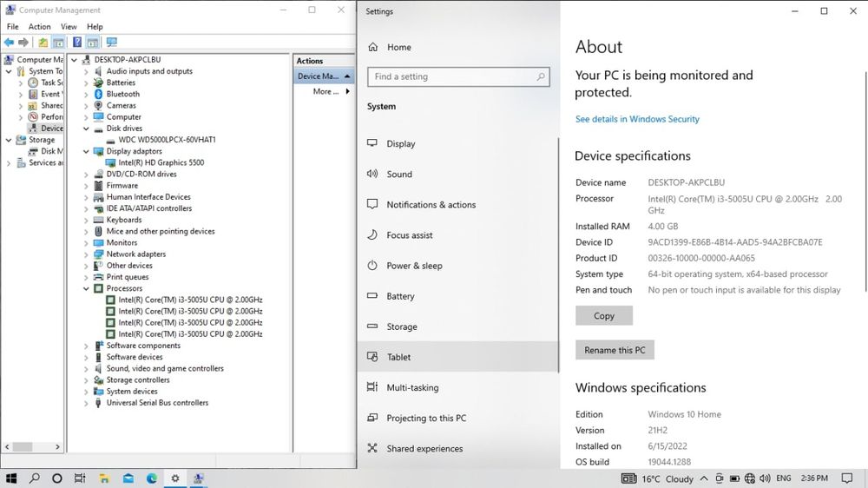Open the Action menu
Screen dimensions: 868x488
click(x=39, y=27)
